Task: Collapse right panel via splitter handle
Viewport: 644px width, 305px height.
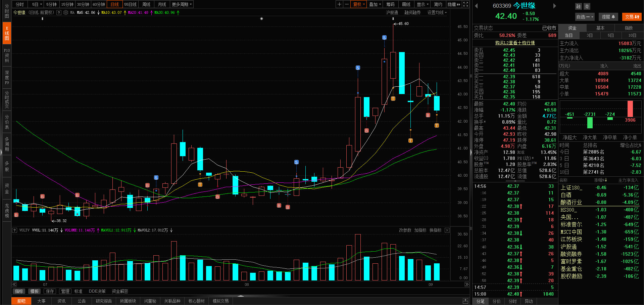Action: pos(471,152)
